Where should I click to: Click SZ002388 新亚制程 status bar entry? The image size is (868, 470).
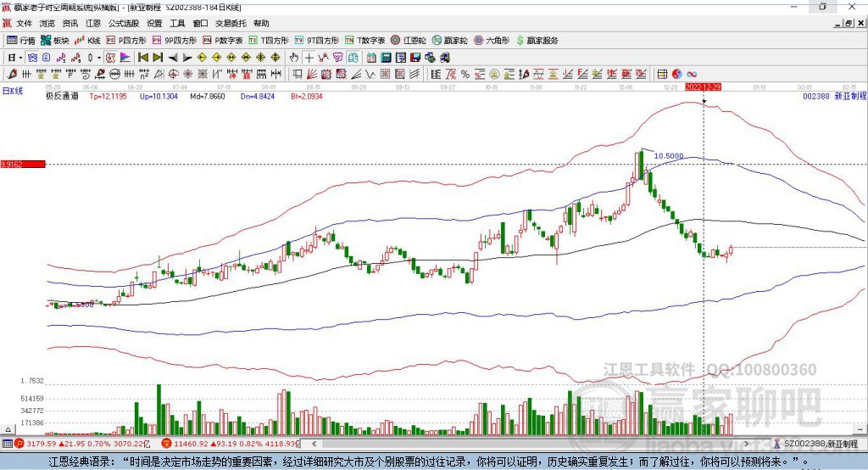(816, 444)
